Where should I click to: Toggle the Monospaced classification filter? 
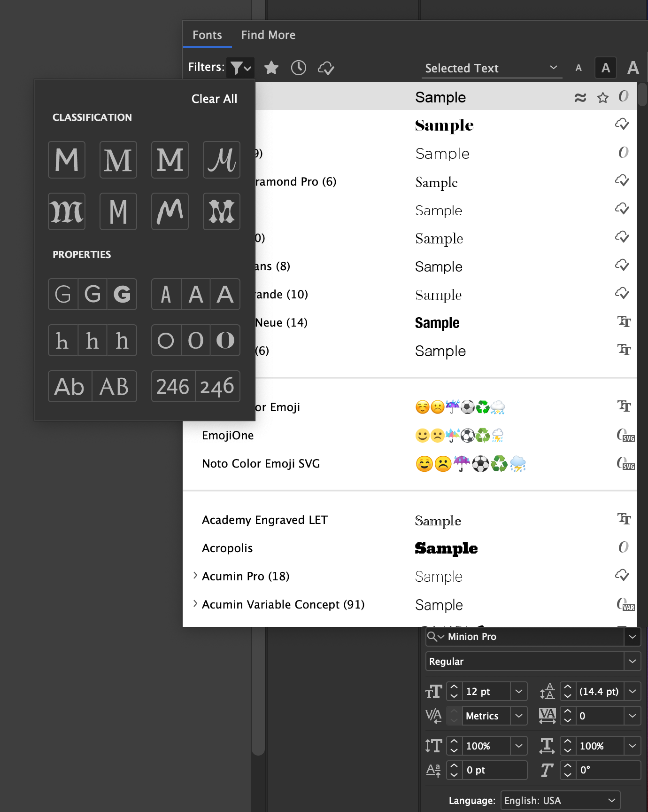click(118, 211)
